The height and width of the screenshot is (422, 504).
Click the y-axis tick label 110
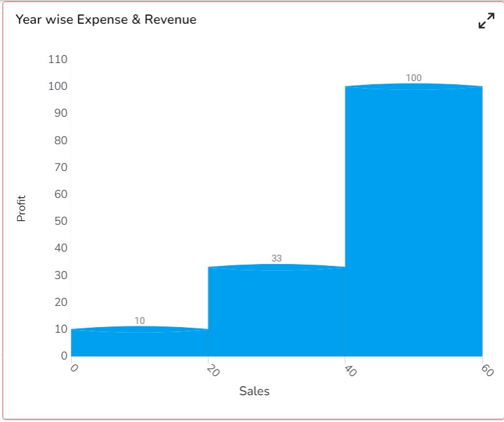(58, 59)
